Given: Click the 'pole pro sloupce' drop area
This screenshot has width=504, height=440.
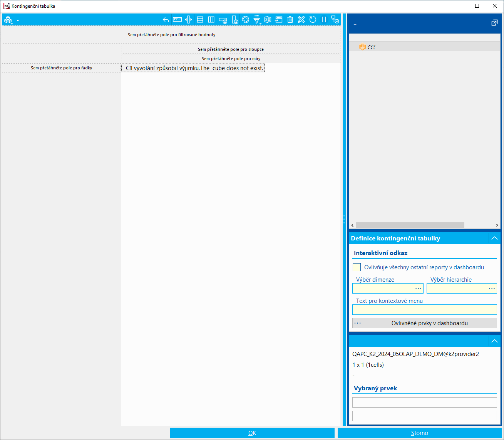Looking at the screenshot, I should coord(231,49).
